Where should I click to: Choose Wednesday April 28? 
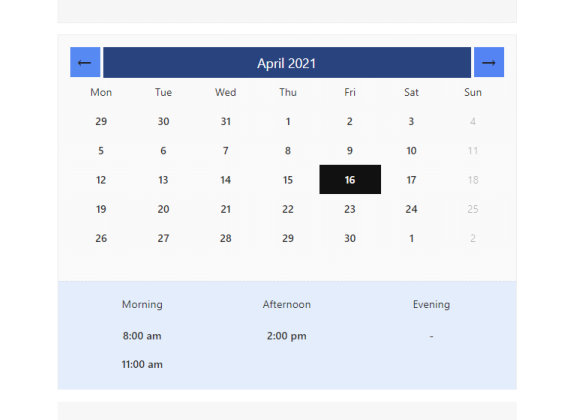(226, 238)
